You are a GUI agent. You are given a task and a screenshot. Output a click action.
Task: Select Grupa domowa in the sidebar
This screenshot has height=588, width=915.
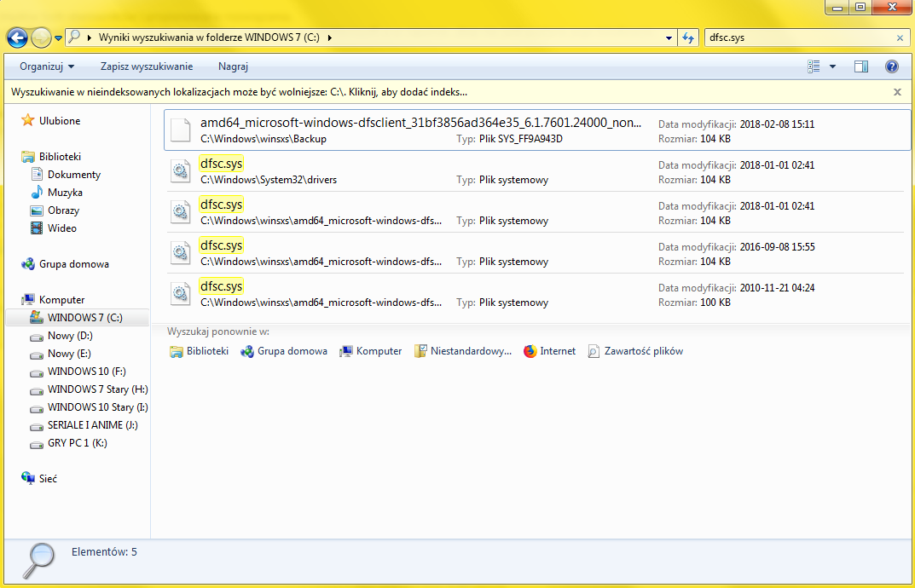73,264
